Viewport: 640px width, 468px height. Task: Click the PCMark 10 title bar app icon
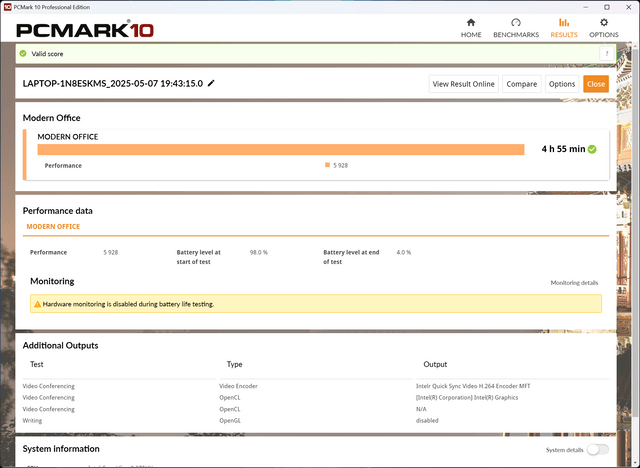tap(7, 7)
